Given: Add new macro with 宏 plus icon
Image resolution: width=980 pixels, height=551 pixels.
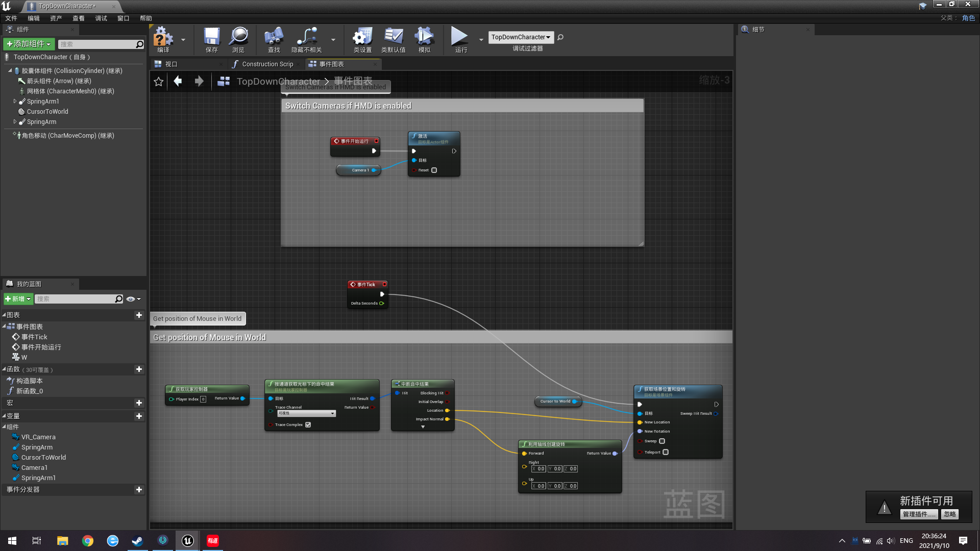Looking at the screenshot, I should (x=139, y=403).
